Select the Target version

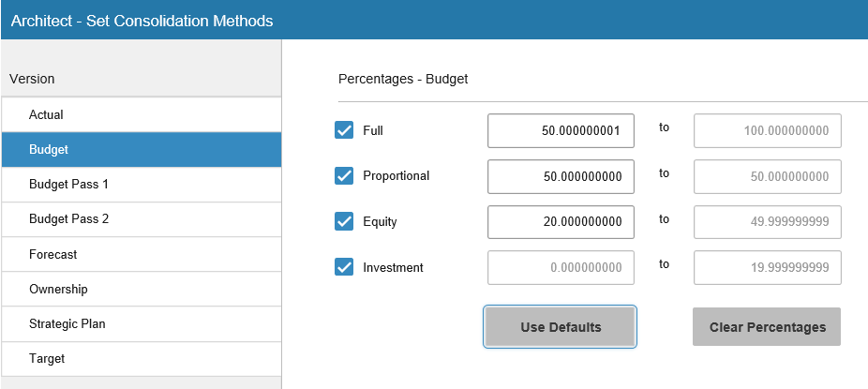(x=141, y=358)
